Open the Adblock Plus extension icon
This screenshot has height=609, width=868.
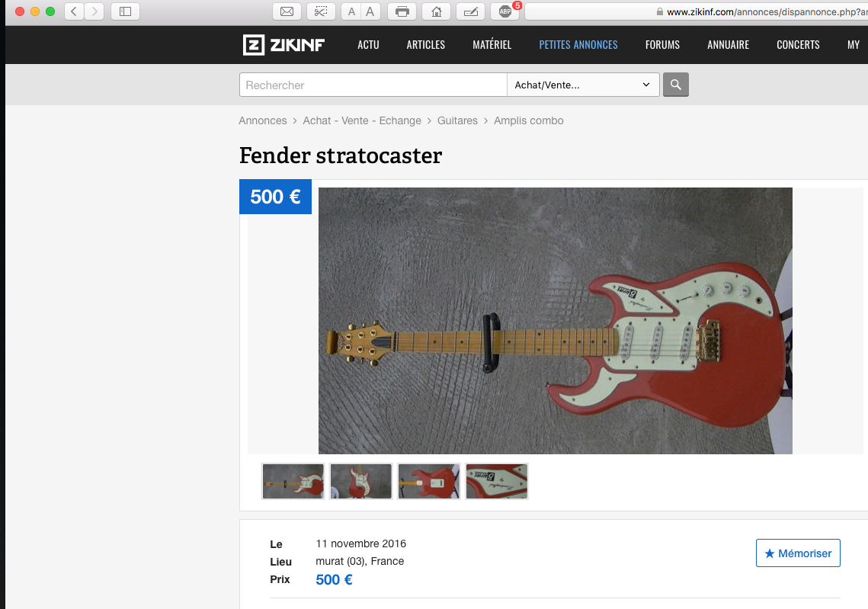[x=504, y=11]
